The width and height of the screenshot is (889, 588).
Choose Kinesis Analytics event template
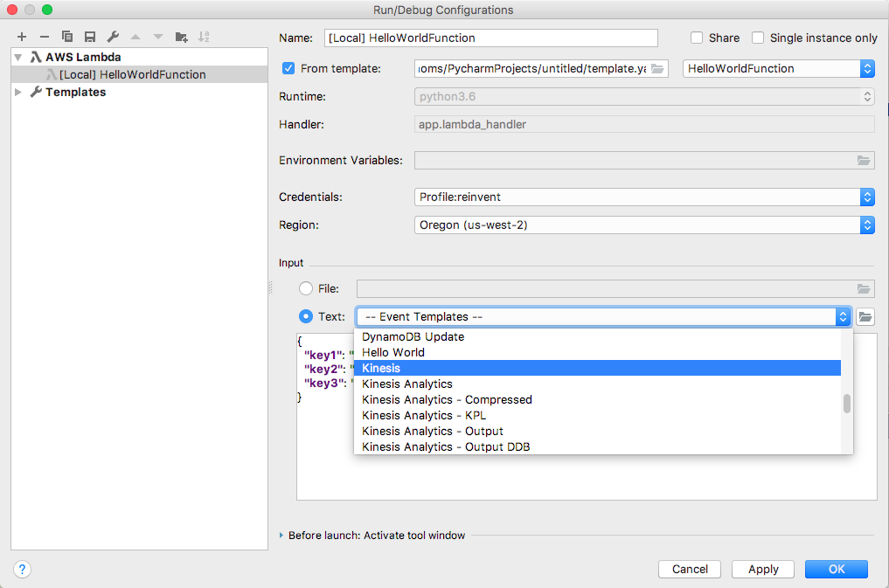[598, 384]
